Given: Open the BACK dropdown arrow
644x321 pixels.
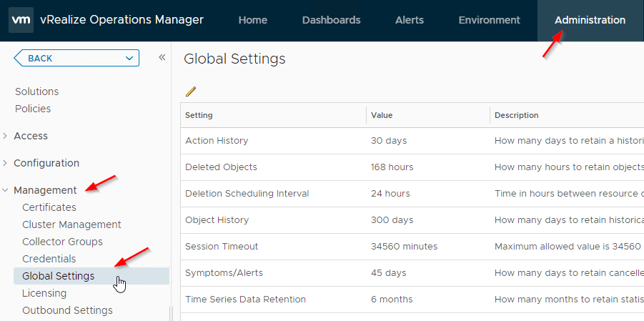Looking at the screenshot, I should pyautogui.click(x=129, y=59).
